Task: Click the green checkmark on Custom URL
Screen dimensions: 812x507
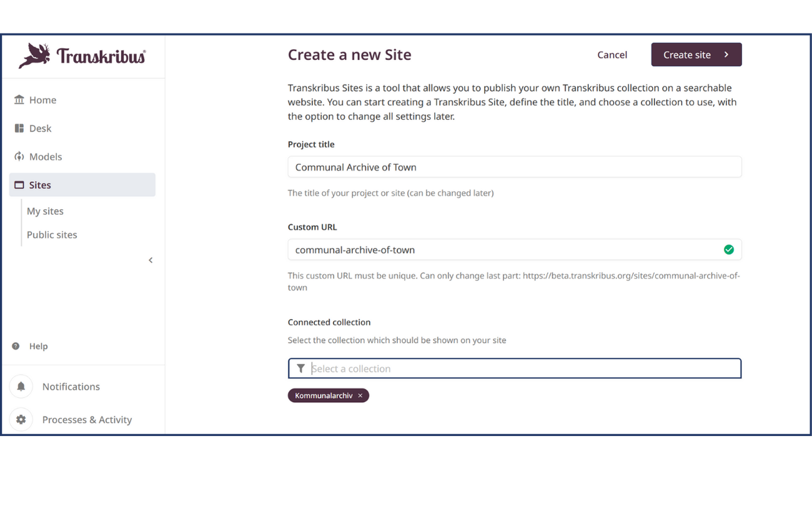Action: tap(729, 249)
